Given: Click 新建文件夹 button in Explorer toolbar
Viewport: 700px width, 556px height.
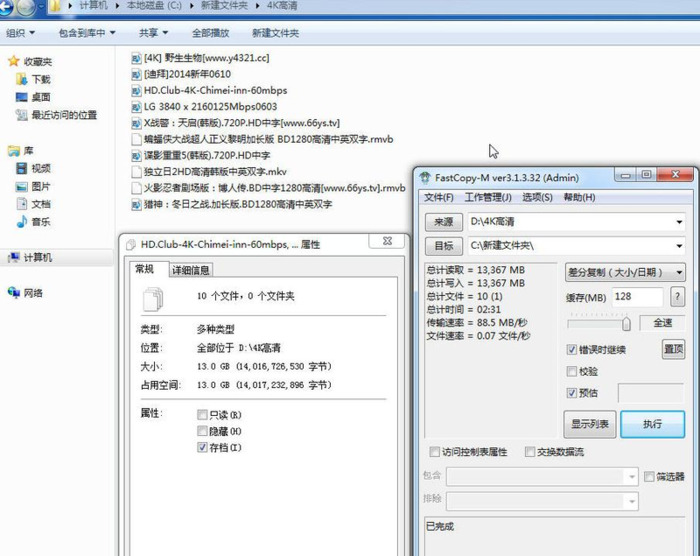Looking at the screenshot, I should click(275, 33).
